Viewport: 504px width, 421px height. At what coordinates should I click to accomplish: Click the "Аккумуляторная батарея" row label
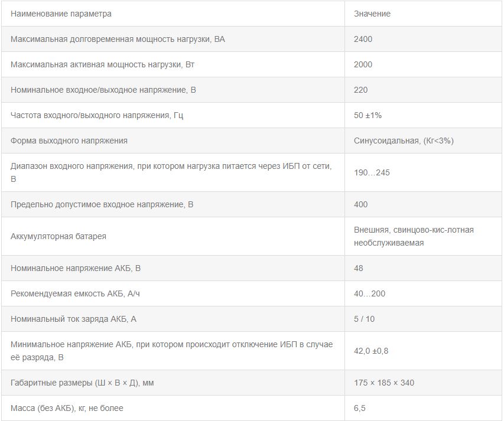(58, 236)
